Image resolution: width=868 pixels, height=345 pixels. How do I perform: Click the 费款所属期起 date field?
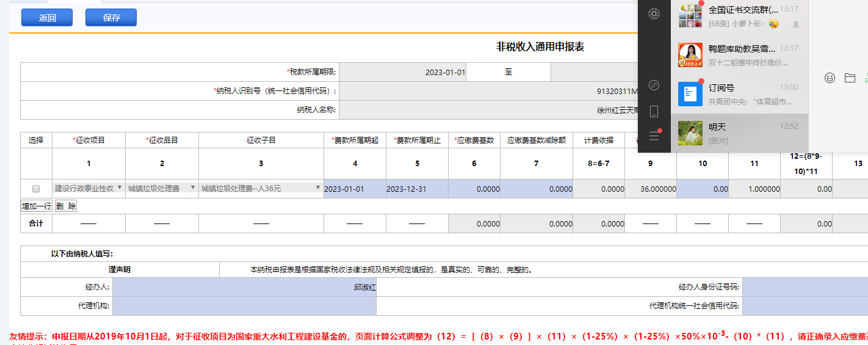(354, 189)
